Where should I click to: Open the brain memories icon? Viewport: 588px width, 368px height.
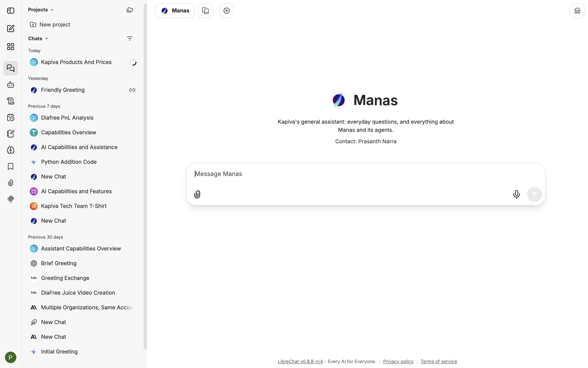10,150
